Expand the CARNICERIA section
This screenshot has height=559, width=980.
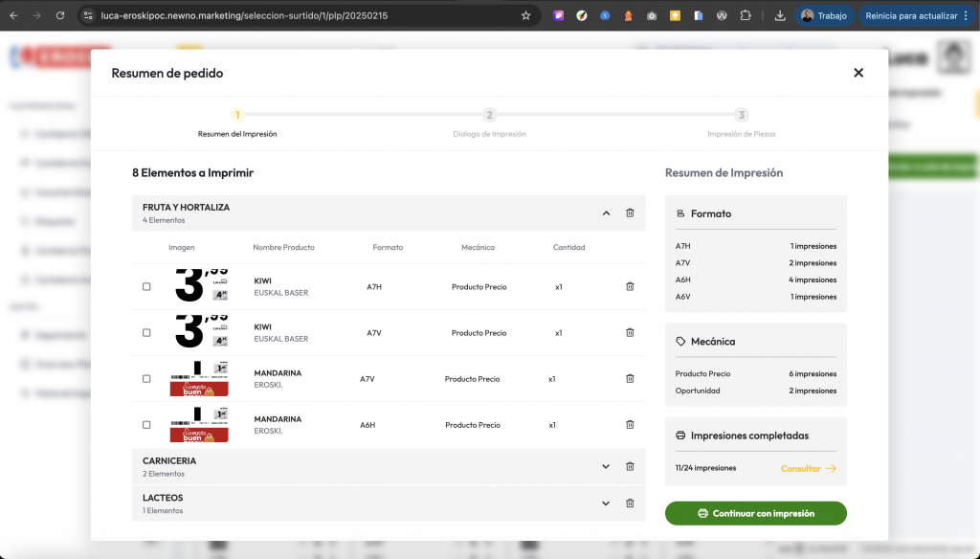[606, 467]
